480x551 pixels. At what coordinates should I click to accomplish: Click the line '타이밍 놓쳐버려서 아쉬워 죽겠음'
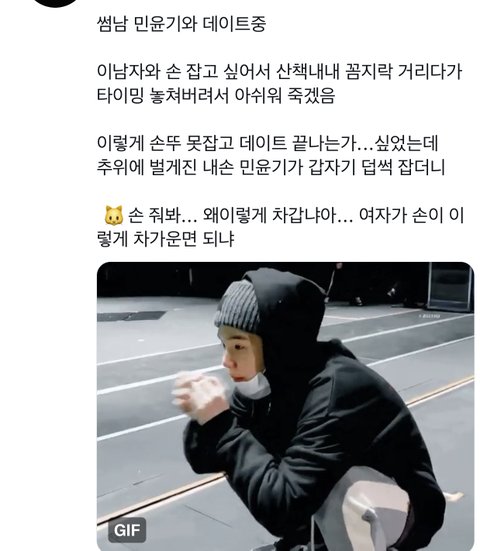pyautogui.click(x=216, y=96)
